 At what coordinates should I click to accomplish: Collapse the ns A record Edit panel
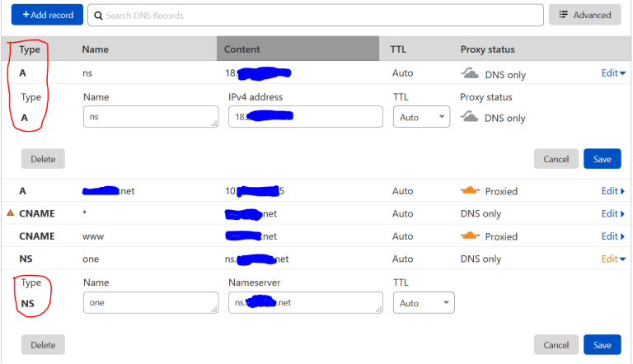click(612, 73)
